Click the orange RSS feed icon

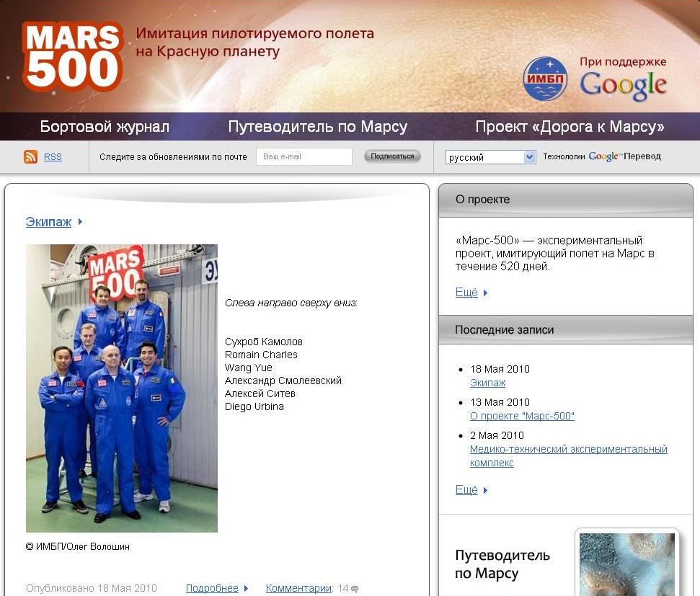tap(30, 156)
